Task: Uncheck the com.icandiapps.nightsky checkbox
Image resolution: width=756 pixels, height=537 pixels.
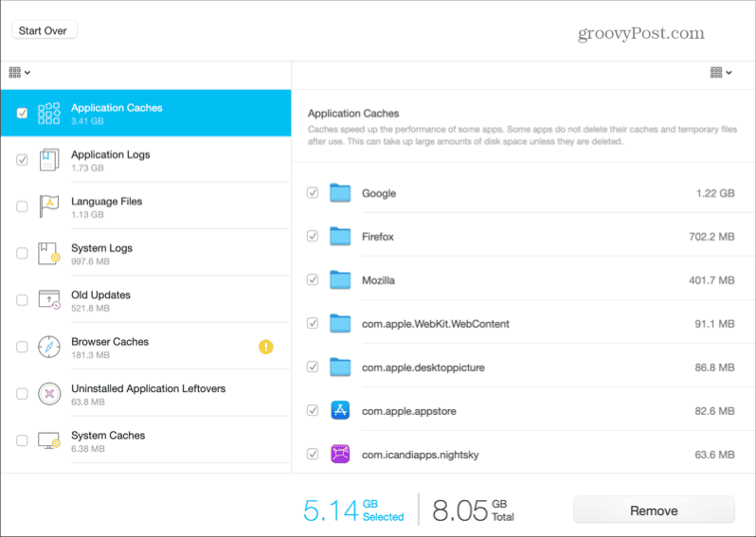Action: (x=313, y=454)
